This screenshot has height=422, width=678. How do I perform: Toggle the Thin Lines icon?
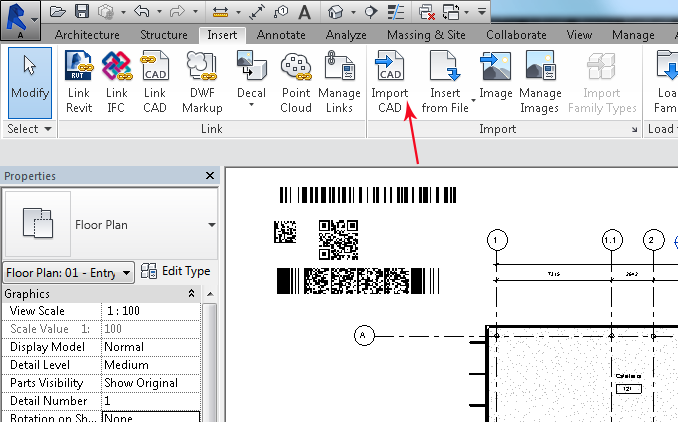coord(395,12)
